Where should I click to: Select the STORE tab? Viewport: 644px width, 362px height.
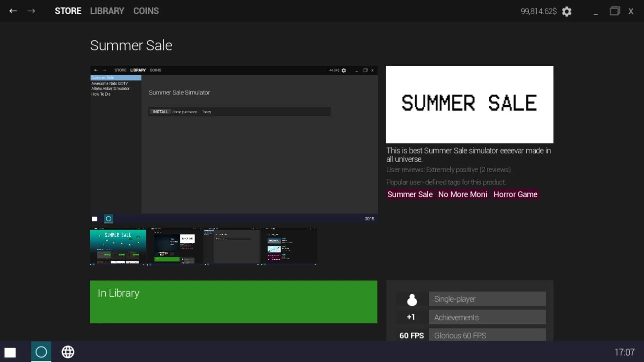pyautogui.click(x=68, y=11)
